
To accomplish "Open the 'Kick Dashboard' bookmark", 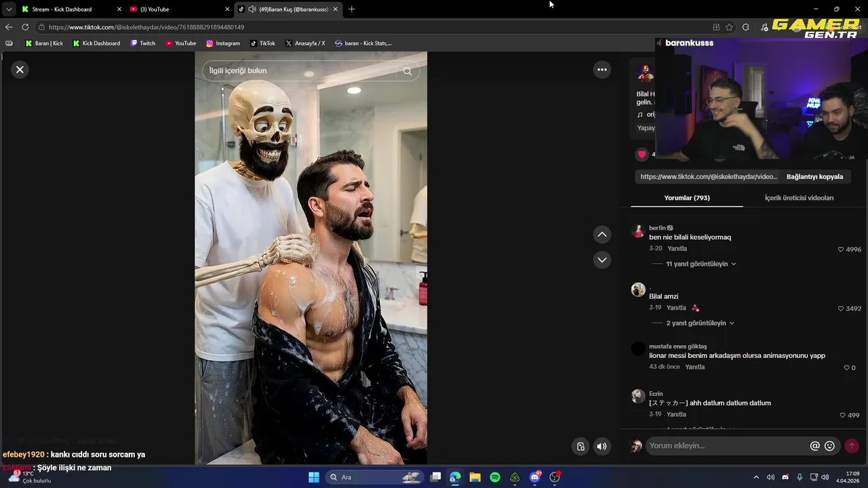I will 96,43.
